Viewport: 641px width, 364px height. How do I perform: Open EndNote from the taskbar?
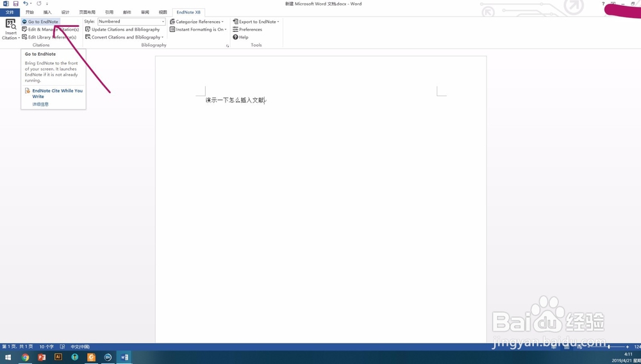click(108, 358)
